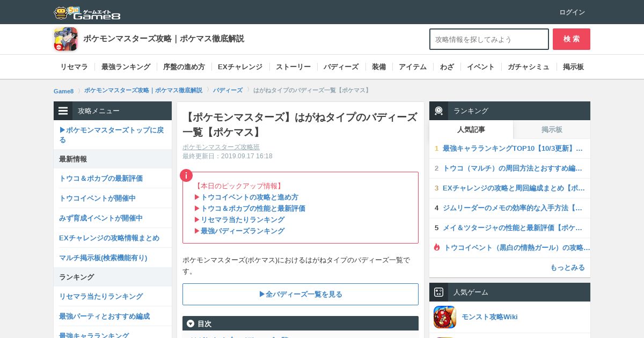Viewport: 644px width, 338px height.
Task: Click the flame icon next to トウコイベント ranking
Action: pos(437,247)
